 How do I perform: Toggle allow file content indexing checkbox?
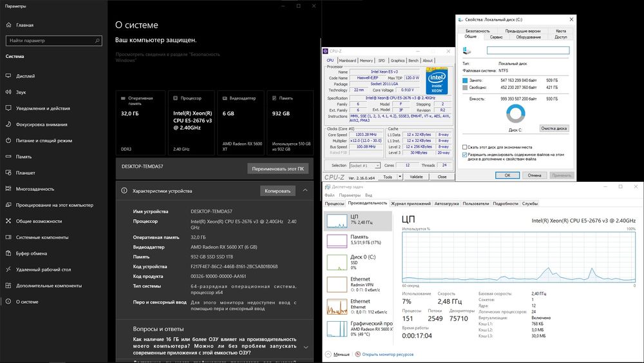coord(464,155)
